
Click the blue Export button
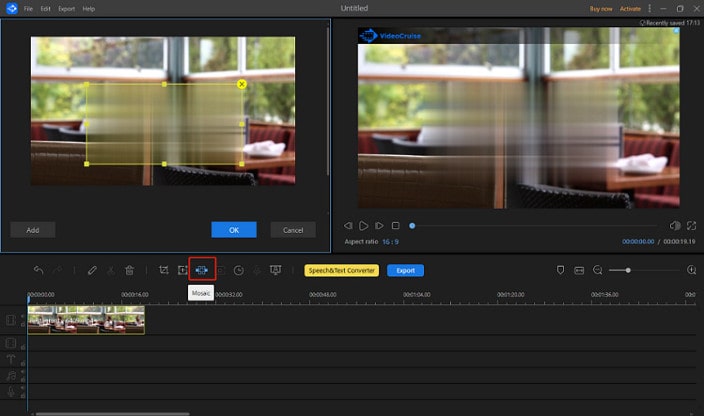405,270
